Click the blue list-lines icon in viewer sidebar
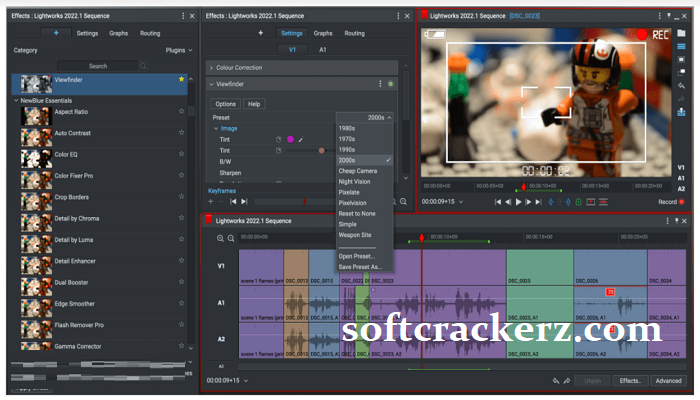The height and width of the screenshot is (400, 700). point(681,46)
